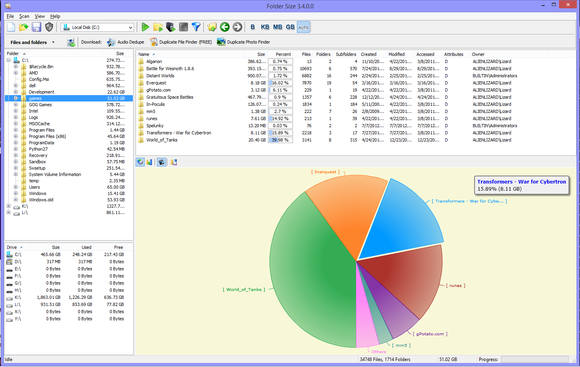Open the filter funnel tool
Viewport: 580px width, 367px height.
click(196, 27)
